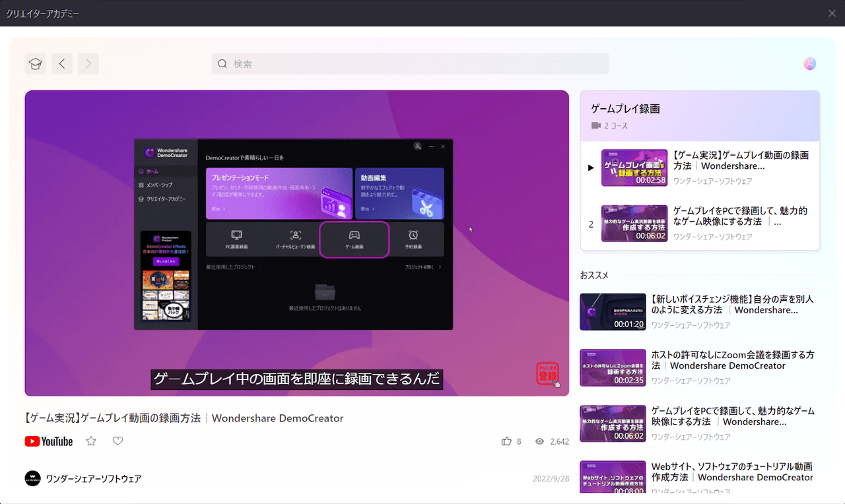Open recommended video 【新しいボイスチェンジ機能】自分の声を別人のように変える方法
845x504 pixels.
pyautogui.click(x=733, y=304)
